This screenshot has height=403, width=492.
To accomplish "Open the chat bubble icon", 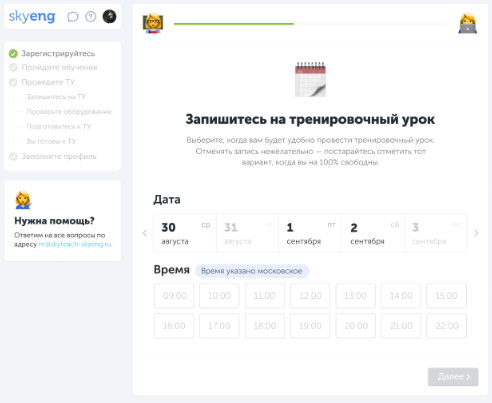I will point(73,17).
